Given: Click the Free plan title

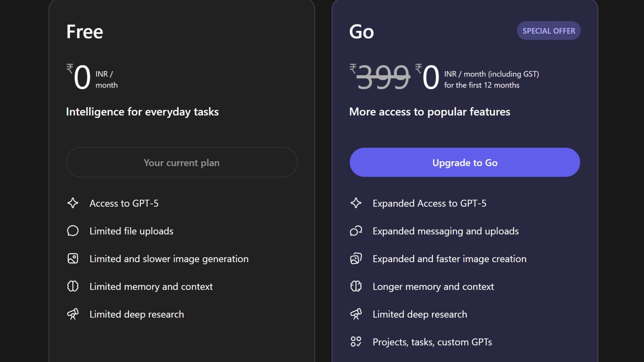Looking at the screenshot, I should point(85,32).
